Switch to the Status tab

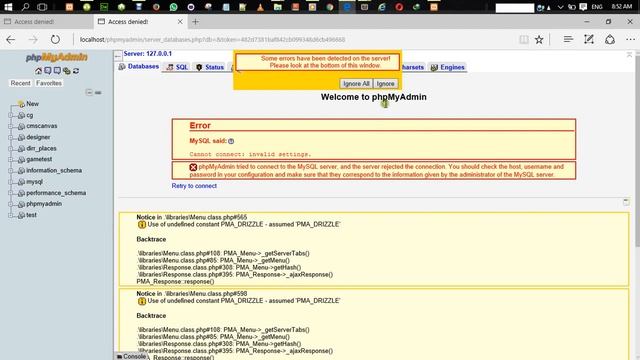click(x=210, y=67)
